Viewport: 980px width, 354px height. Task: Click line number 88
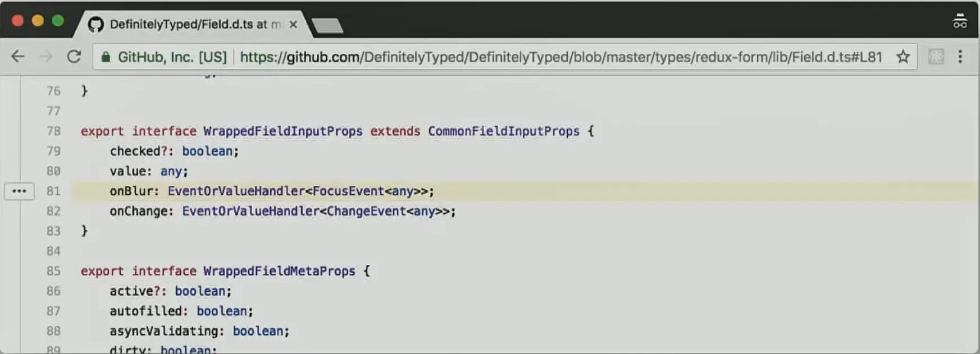(53, 331)
